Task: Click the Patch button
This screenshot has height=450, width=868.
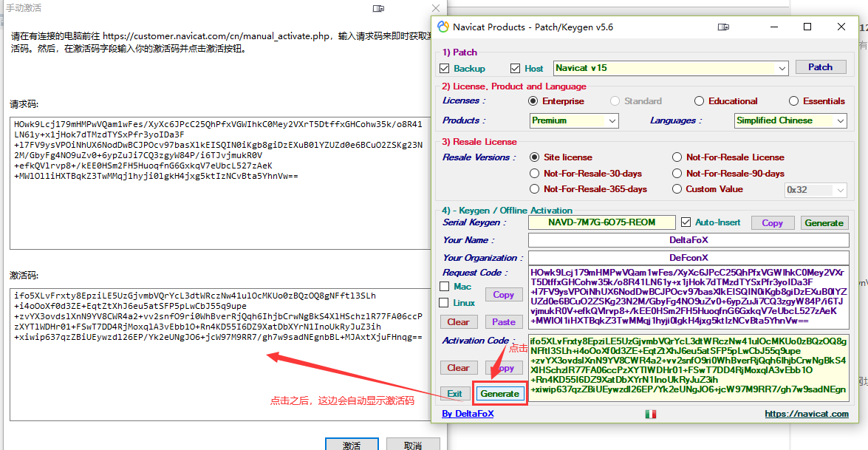Action: coord(821,67)
